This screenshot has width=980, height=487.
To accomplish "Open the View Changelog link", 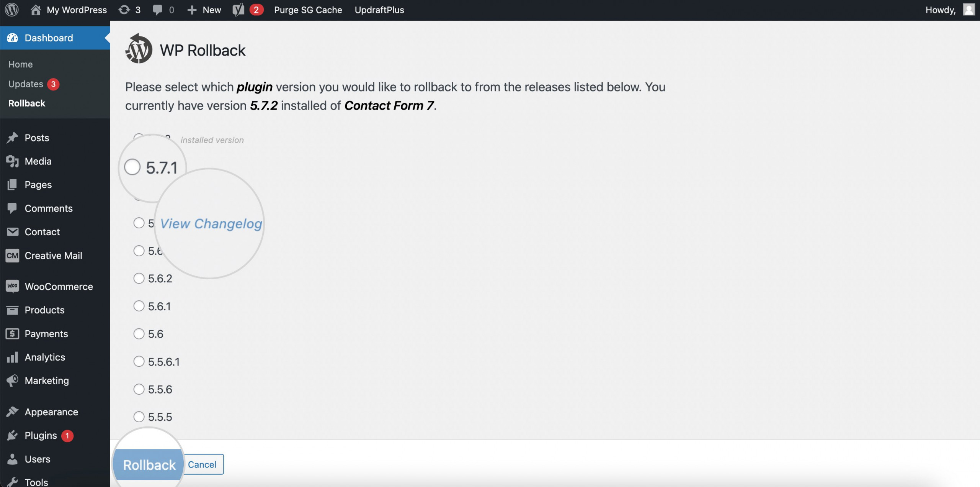I will (x=211, y=223).
